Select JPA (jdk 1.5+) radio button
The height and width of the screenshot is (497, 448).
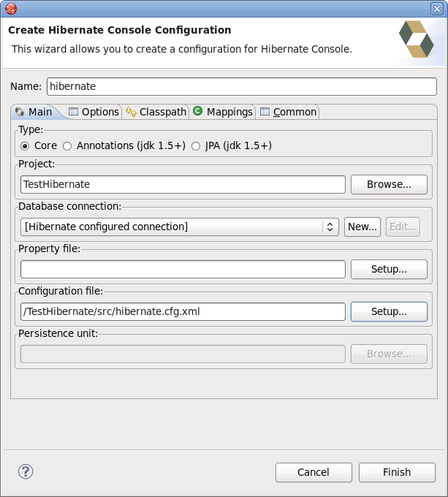click(196, 146)
